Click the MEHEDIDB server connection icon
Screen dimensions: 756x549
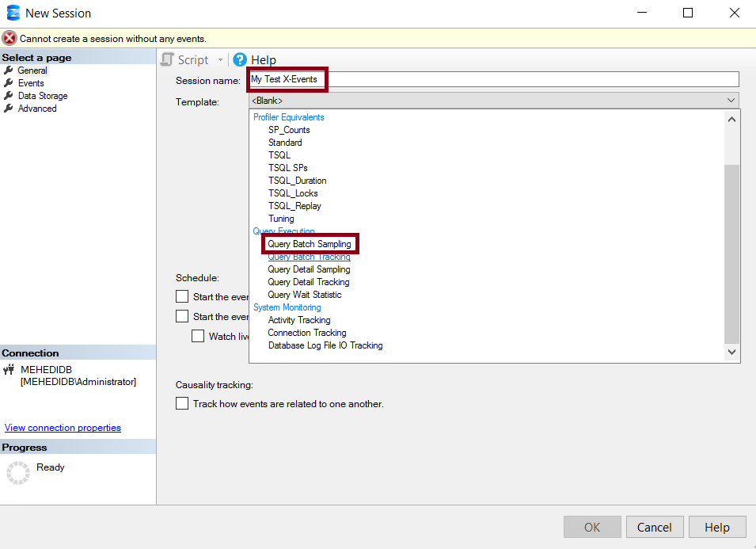9,370
